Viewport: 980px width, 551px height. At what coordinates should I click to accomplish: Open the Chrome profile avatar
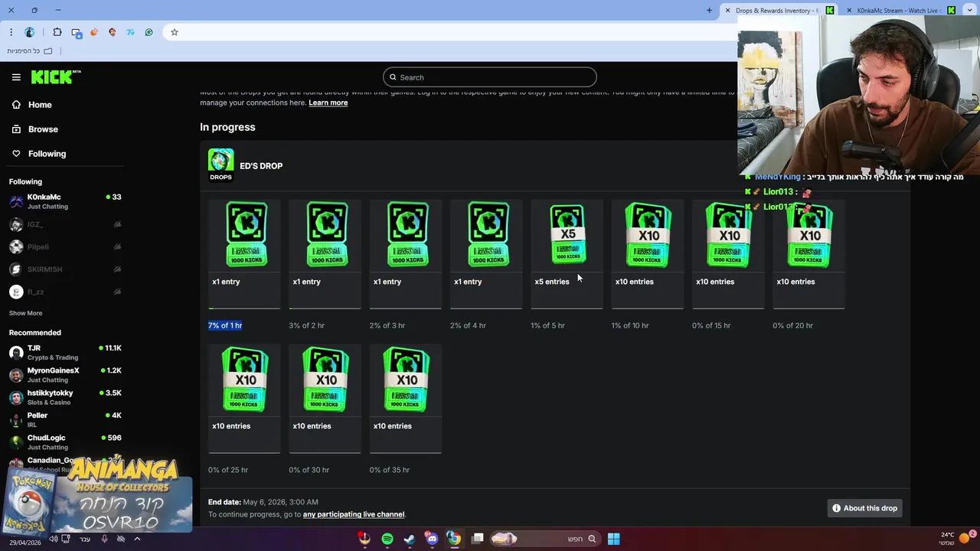coord(30,32)
